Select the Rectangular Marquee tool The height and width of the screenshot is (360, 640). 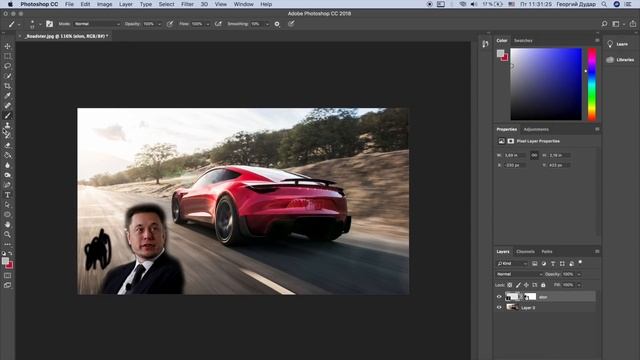pyautogui.click(x=7, y=56)
